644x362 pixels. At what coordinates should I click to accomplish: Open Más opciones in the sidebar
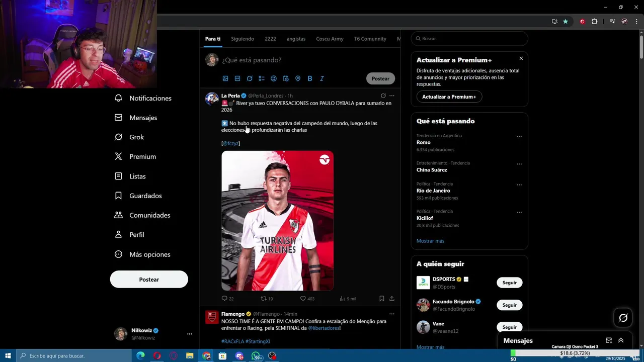coord(143,254)
